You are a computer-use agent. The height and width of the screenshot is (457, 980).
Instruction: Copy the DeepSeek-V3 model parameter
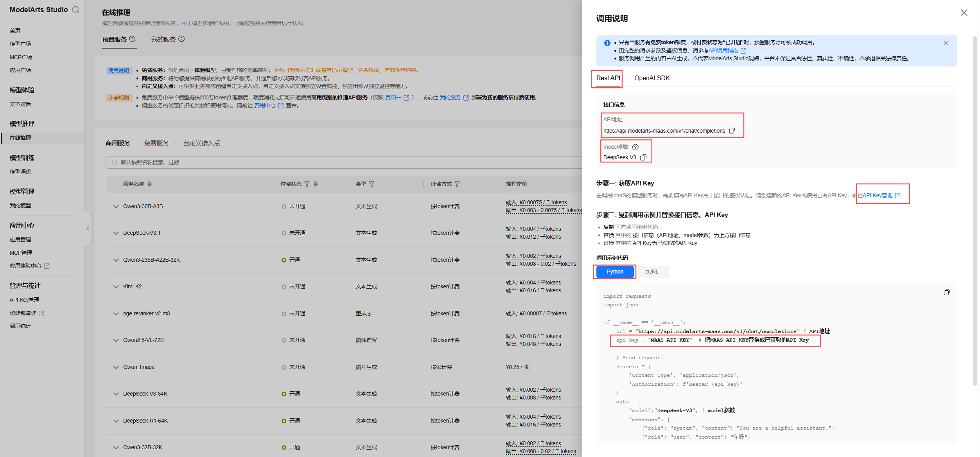pyautogui.click(x=643, y=157)
